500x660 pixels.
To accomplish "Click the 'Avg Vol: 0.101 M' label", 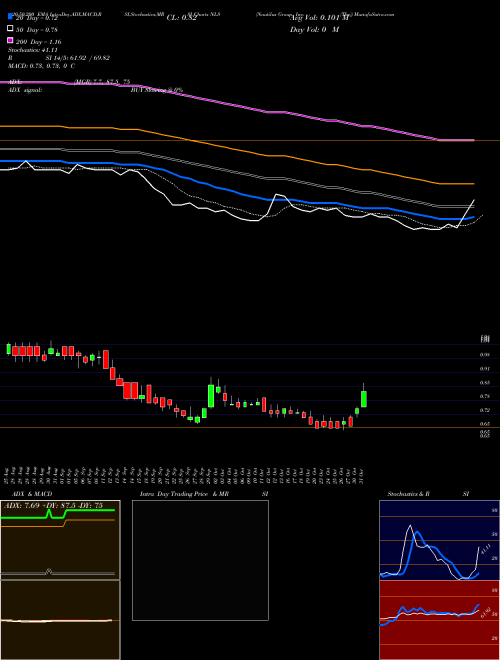I will [x=319, y=18].
